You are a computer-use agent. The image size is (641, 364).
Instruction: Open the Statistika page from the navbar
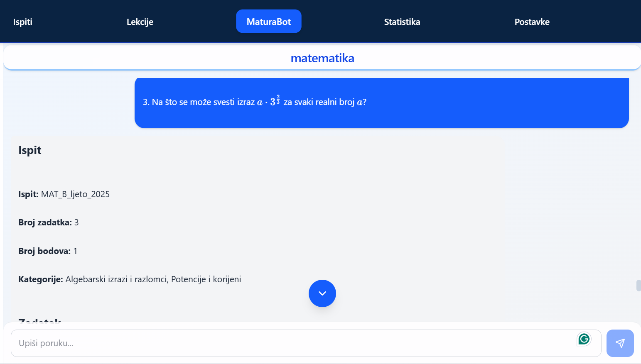402,22
